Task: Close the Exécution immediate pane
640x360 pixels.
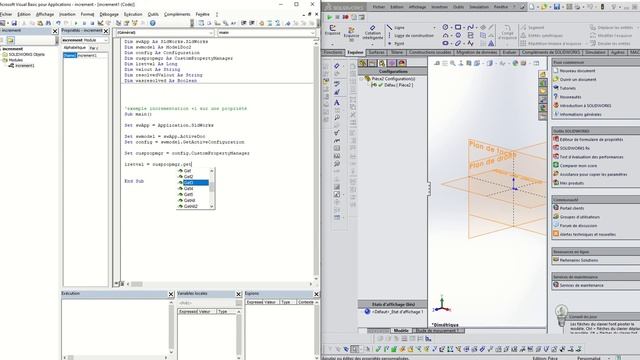Action: tap(171, 294)
